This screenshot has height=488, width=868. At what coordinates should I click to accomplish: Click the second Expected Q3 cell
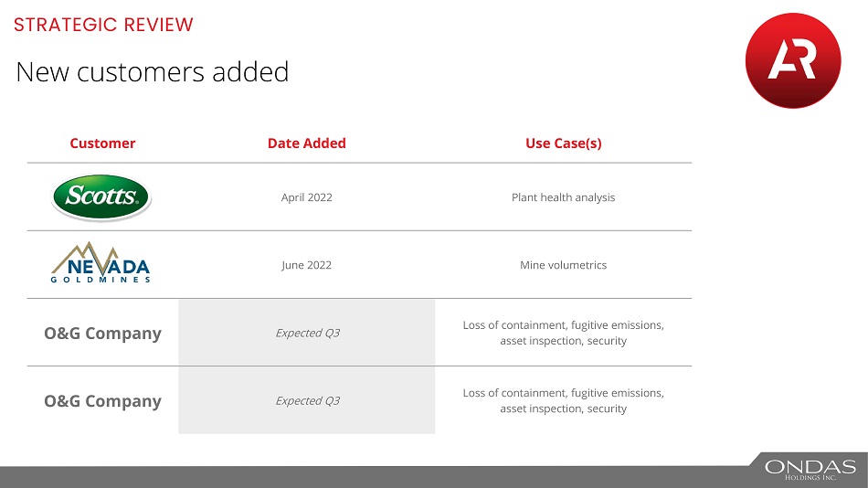point(307,401)
